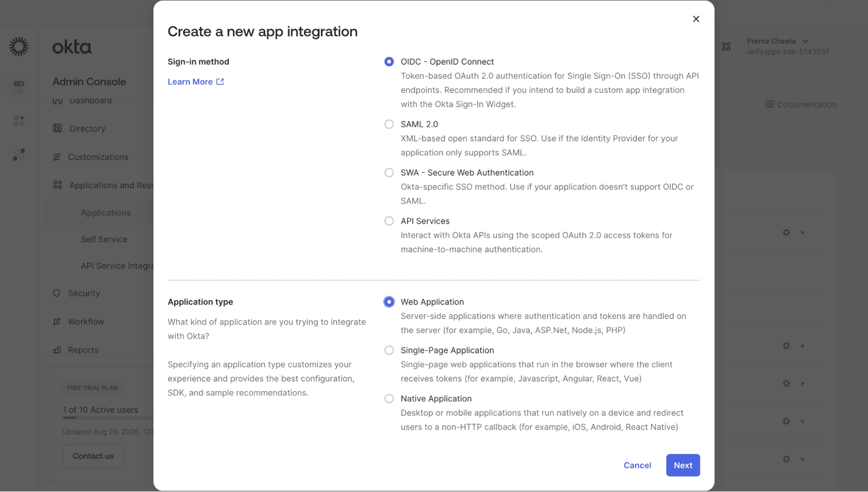This screenshot has height=492, width=868.
Task: Click the Security shield icon
Action: tap(57, 293)
